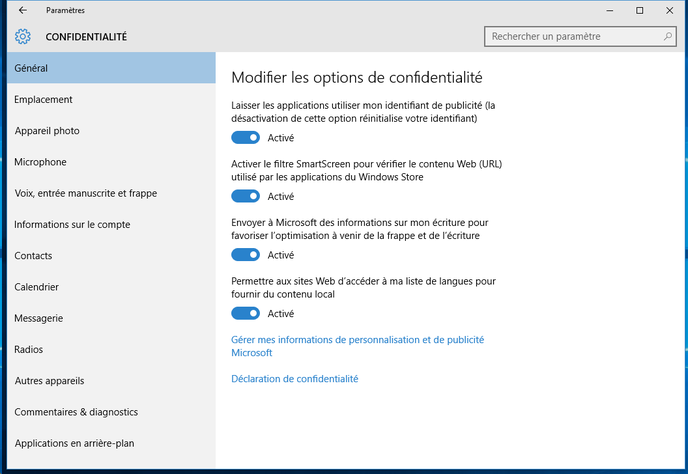Image resolution: width=688 pixels, height=474 pixels.
Task: Open Applications en arrière-plan
Action: [x=111, y=443]
